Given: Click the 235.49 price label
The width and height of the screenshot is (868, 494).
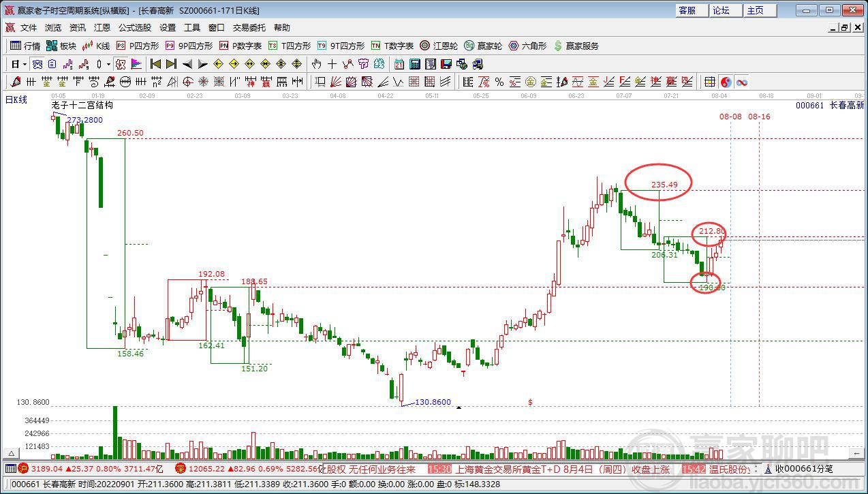Looking at the screenshot, I should pos(664,185).
